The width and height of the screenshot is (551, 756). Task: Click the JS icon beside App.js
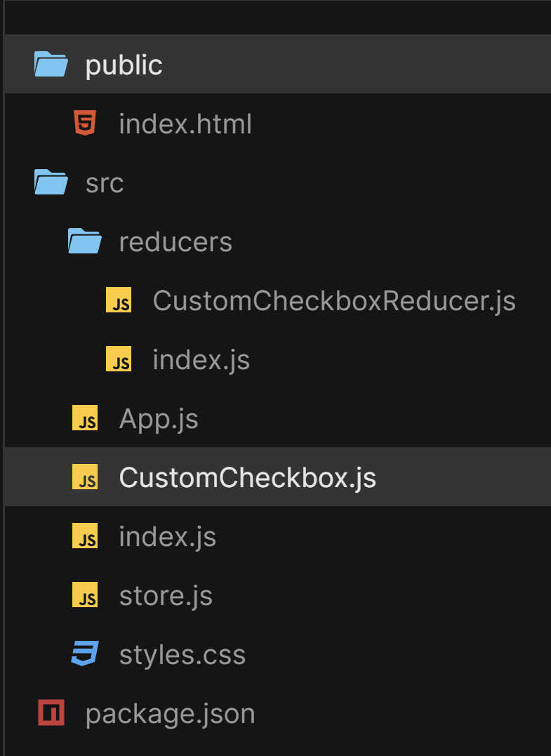[85, 418]
